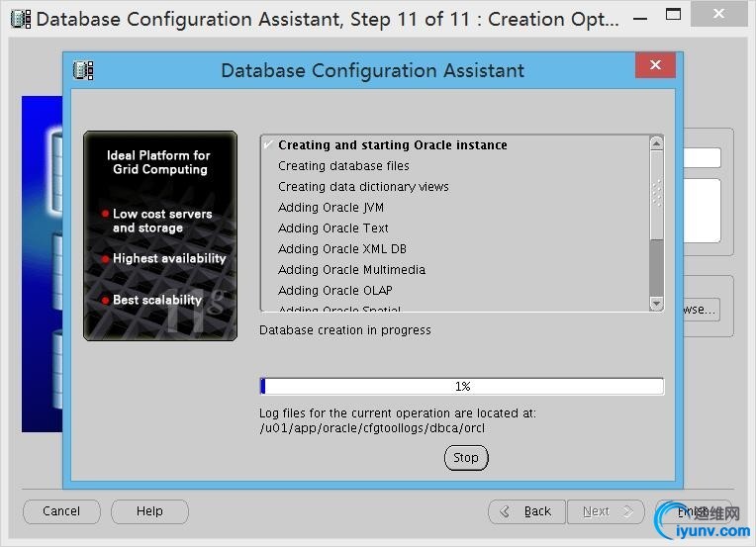
Task: Select 'Adding Oracle JVM' row
Action: coord(455,208)
